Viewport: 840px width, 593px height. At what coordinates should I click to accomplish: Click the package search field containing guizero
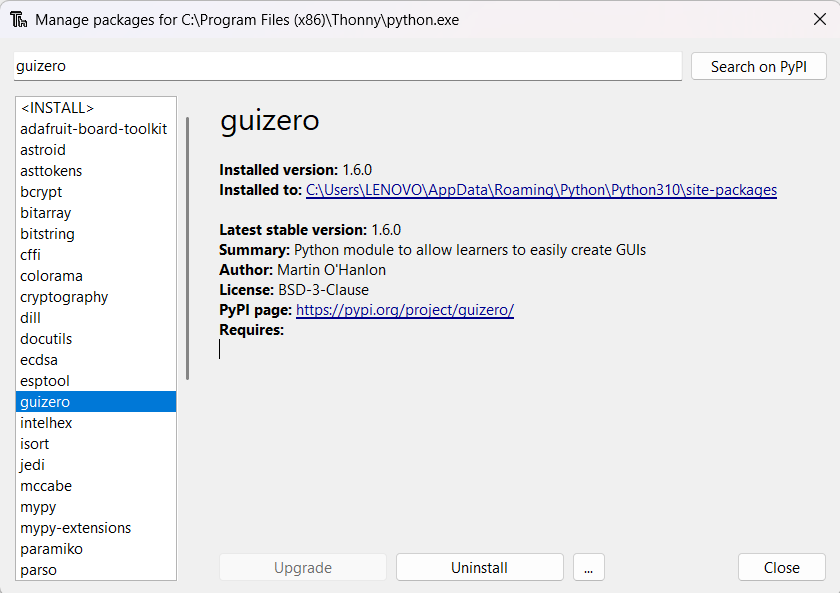pos(348,66)
